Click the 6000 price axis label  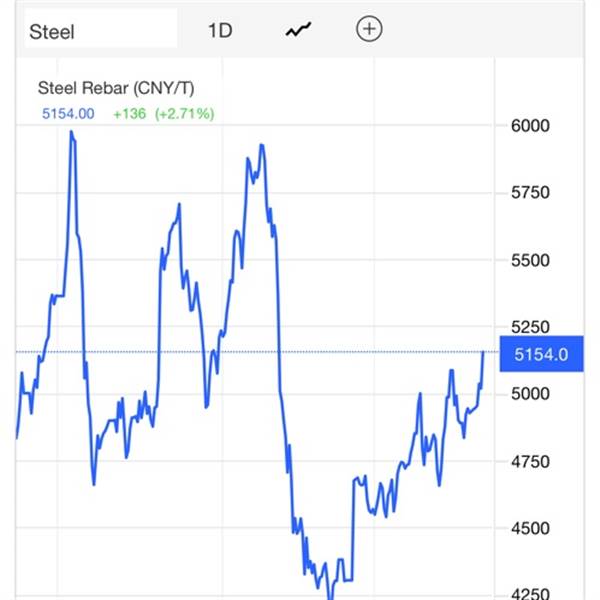coord(529,126)
